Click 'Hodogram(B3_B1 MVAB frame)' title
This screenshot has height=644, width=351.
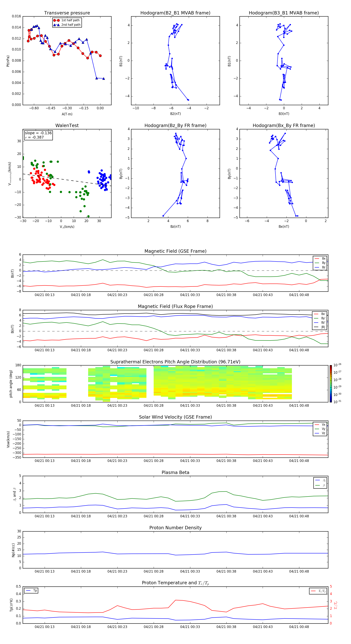284,13
